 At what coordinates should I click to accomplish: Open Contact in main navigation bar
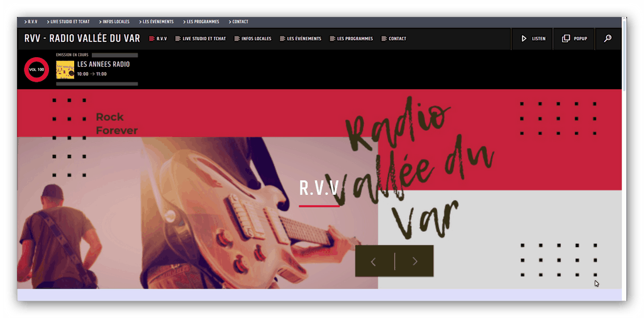(394, 38)
